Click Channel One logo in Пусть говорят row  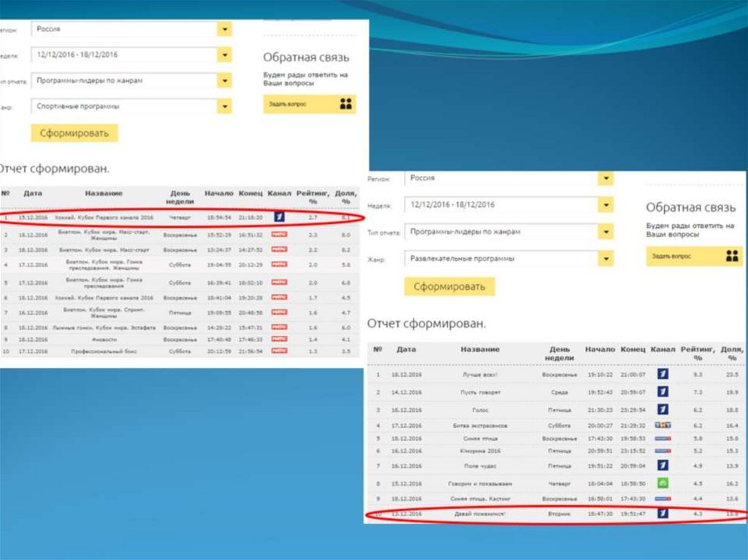663,391
